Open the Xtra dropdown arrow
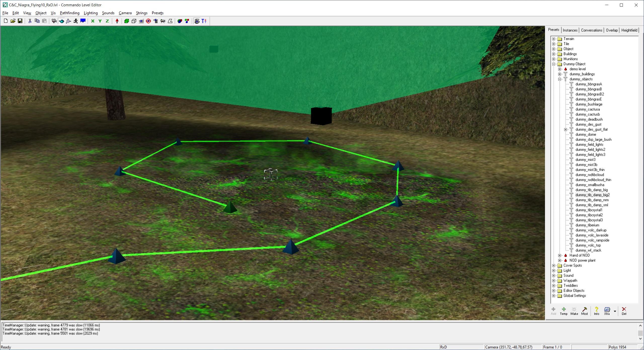The width and height of the screenshot is (644, 350). point(615,311)
